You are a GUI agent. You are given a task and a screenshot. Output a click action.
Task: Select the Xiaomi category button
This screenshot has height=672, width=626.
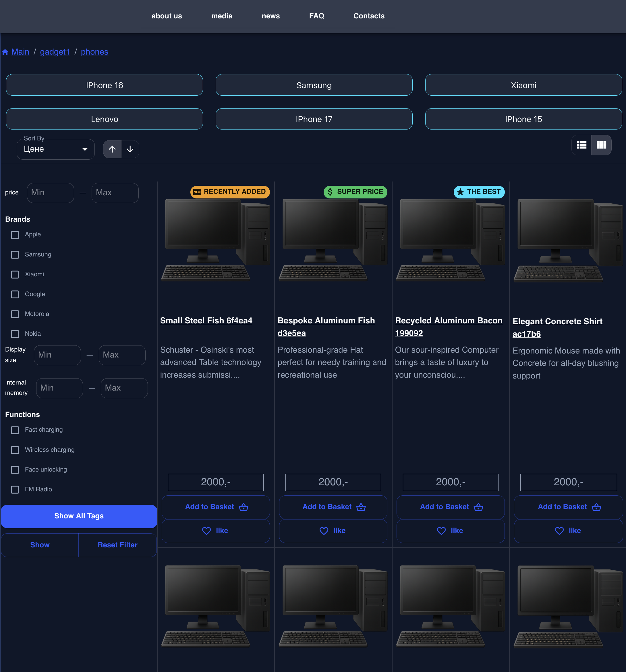point(523,85)
